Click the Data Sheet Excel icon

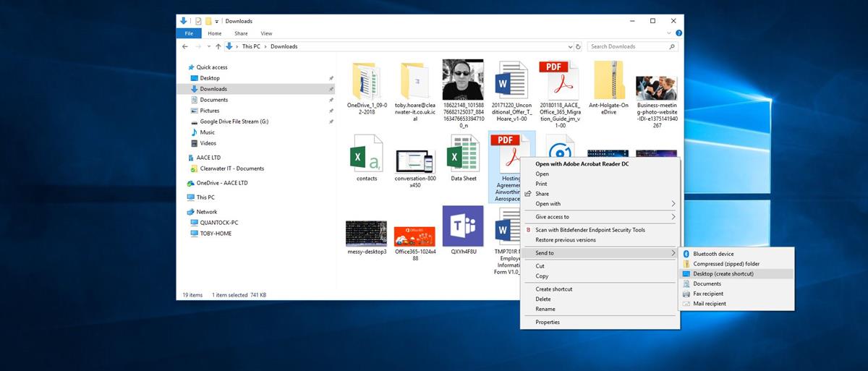tap(463, 153)
